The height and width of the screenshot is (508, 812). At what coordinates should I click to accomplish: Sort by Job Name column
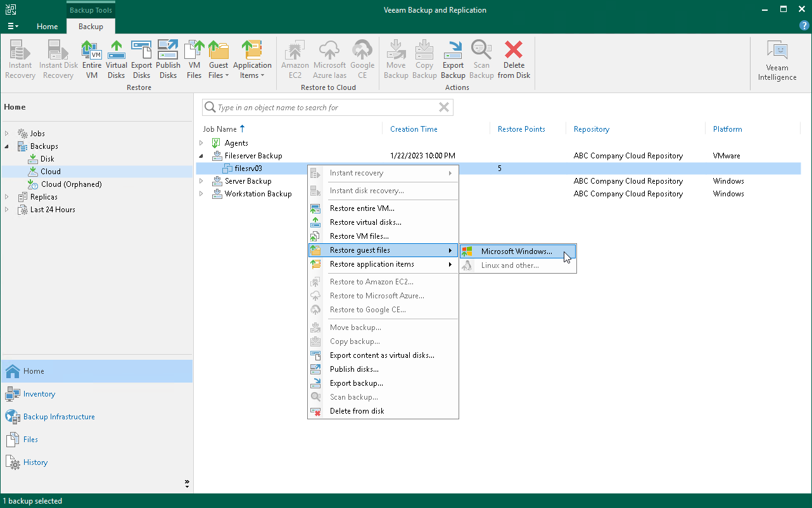pyautogui.click(x=220, y=129)
